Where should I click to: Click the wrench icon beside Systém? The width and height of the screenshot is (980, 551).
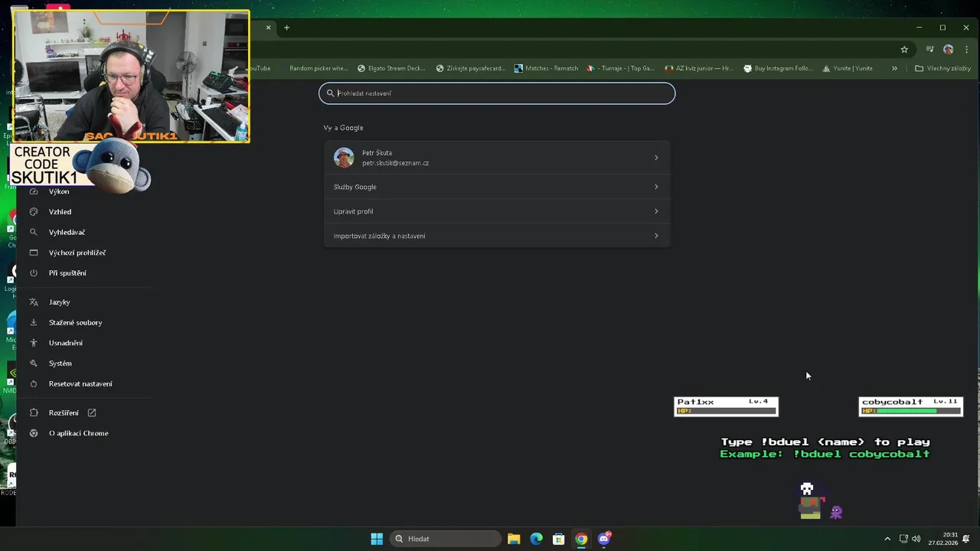tap(34, 364)
